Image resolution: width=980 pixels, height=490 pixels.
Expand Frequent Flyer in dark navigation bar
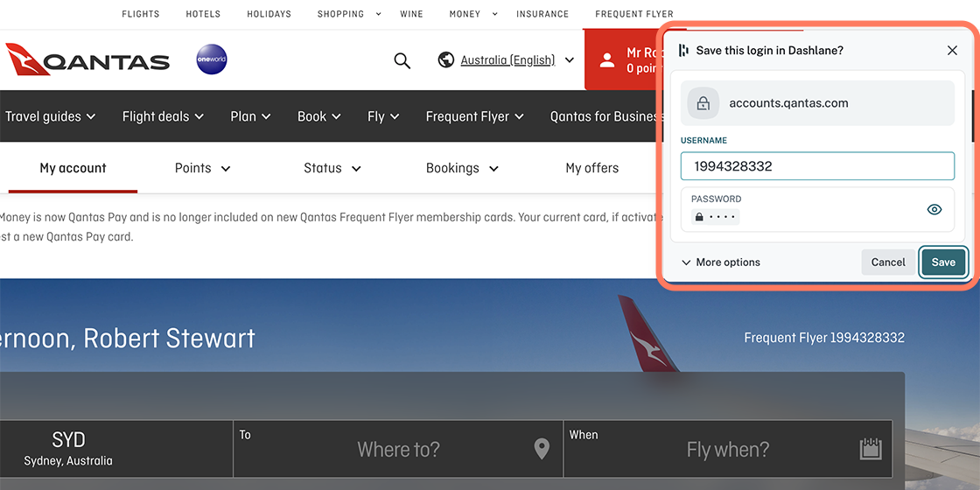(x=474, y=116)
